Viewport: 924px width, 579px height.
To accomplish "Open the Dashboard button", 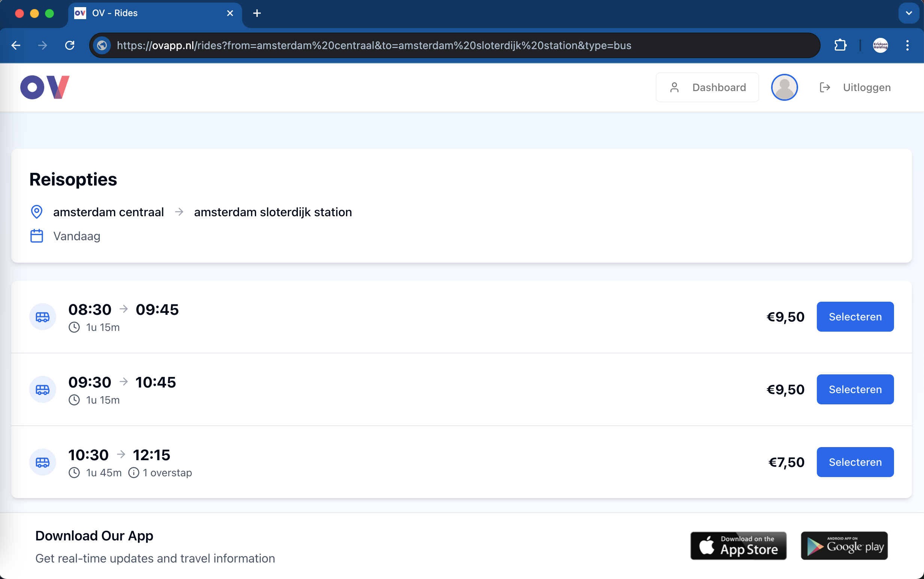I will pyautogui.click(x=707, y=87).
